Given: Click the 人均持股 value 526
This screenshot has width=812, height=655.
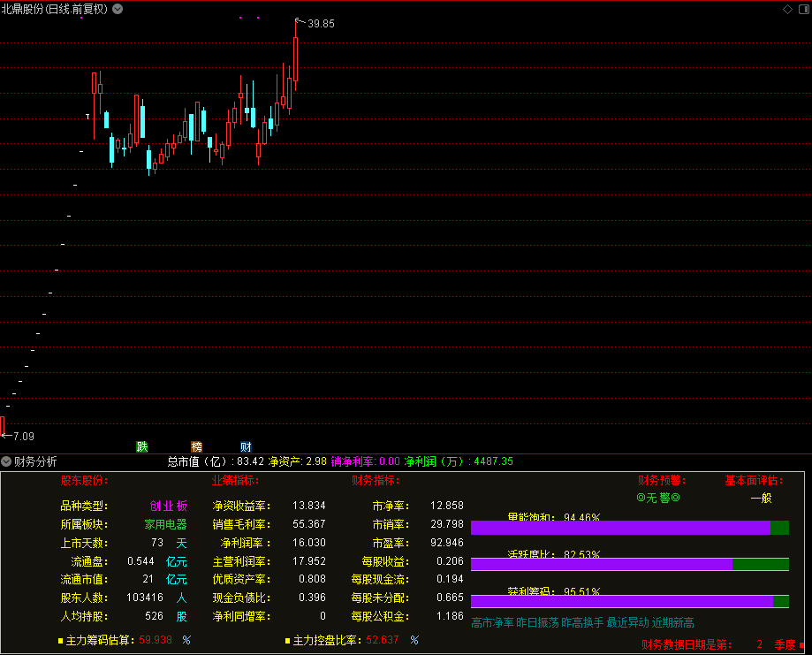Looking at the screenshot, I should 154,616.
